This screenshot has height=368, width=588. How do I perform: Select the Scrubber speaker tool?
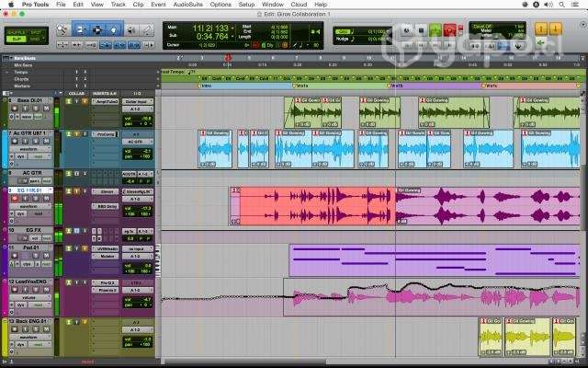coord(131,29)
